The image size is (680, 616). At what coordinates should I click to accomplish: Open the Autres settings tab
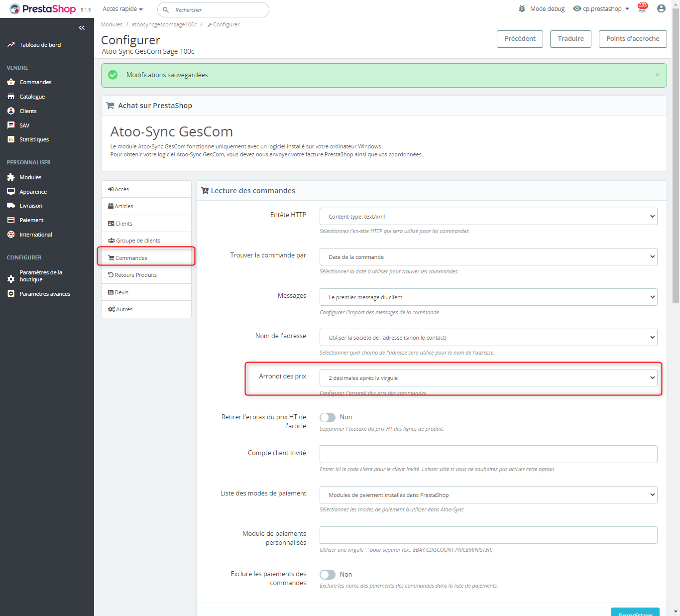click(146, 309)
